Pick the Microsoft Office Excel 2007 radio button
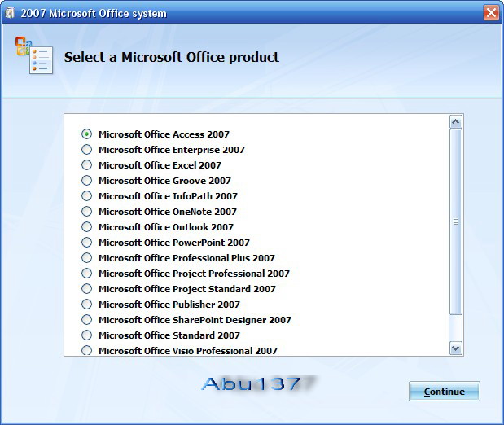The height and width of the screenshot is (425, 504). click(86, 164)
